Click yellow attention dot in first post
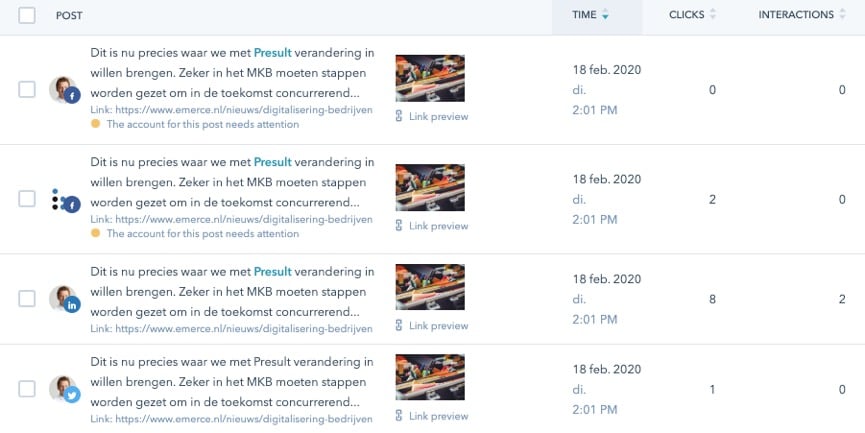The image size is (865, 433). [x=95, y=124]
